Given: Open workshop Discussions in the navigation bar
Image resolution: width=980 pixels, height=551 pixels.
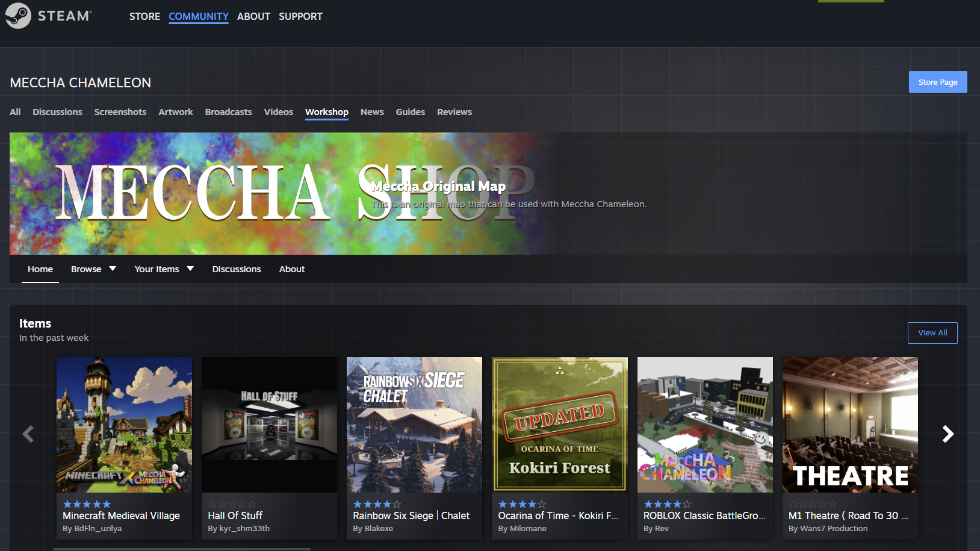Looking at the screenshot, I should [x=237, y=269].
